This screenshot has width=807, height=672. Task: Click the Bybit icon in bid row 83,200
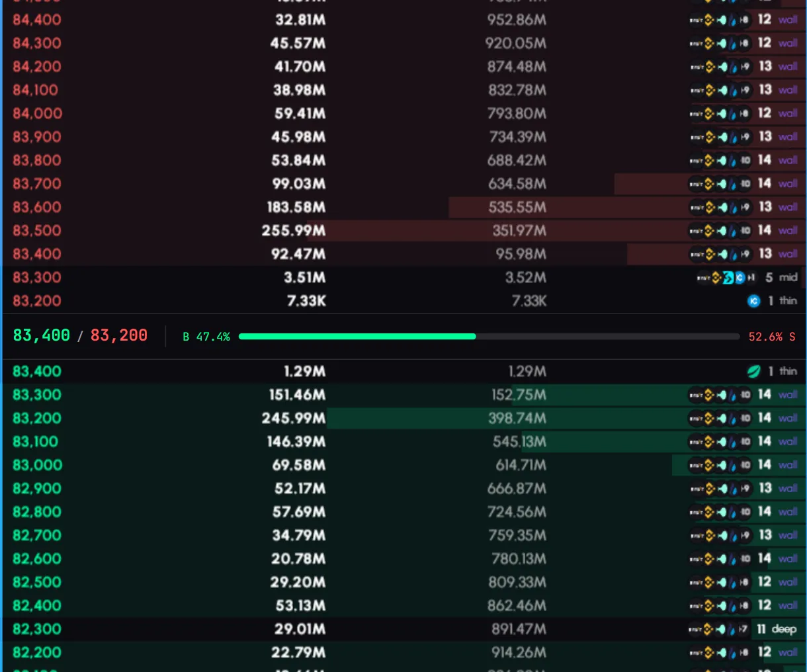click(x=697, y=418)
